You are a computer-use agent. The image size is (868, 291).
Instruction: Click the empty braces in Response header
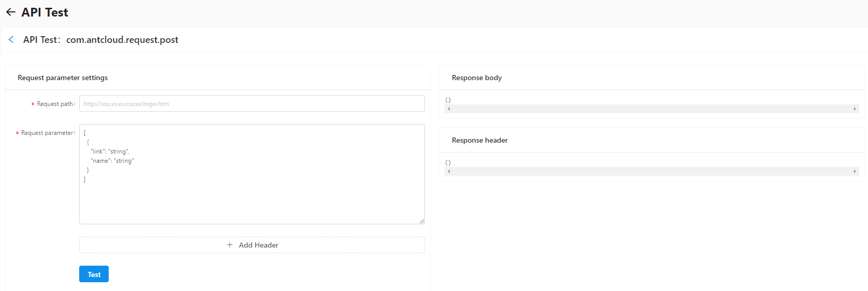point(448,163)
